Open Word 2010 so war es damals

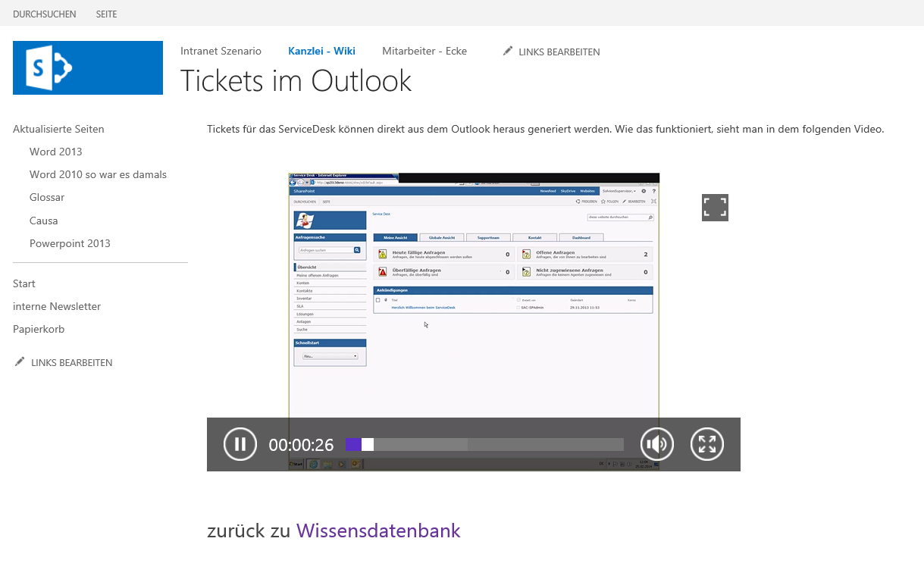click(x=98, y=174)
